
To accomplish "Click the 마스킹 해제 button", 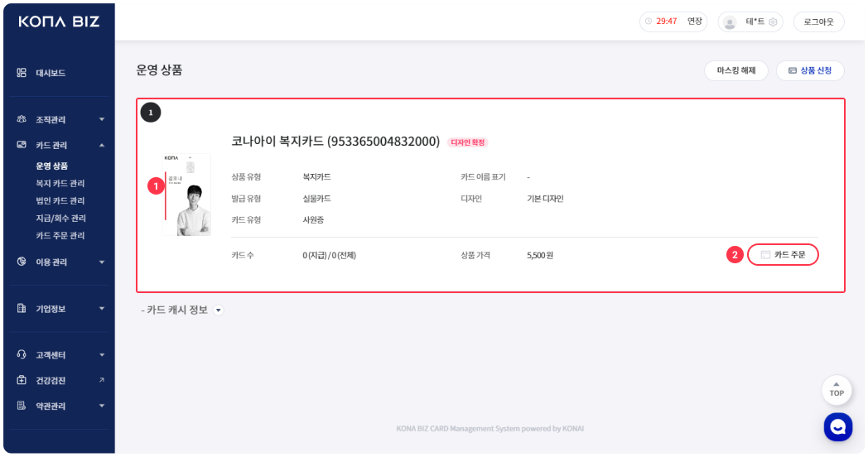I will pyautogui.click(x=736, y=71).
